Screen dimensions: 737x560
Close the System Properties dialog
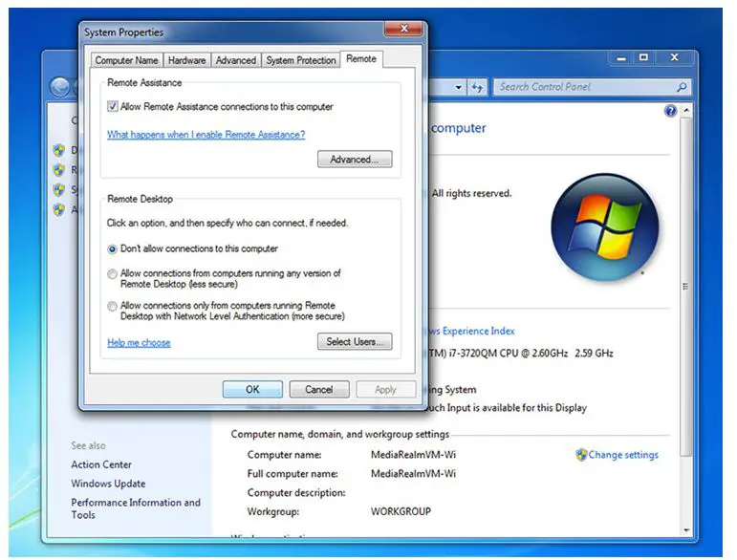[x=403, y=29]
